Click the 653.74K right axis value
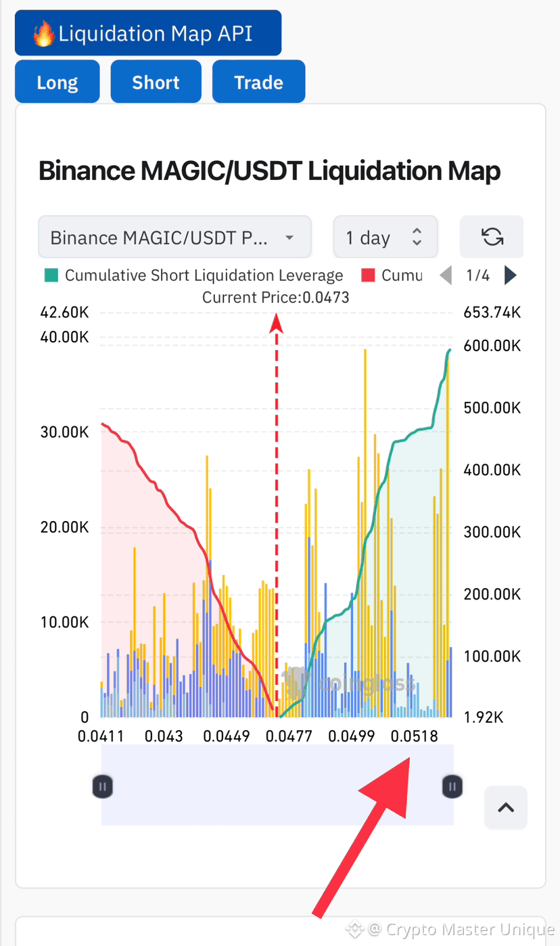560x946 pixels. [x=492, y=313]
